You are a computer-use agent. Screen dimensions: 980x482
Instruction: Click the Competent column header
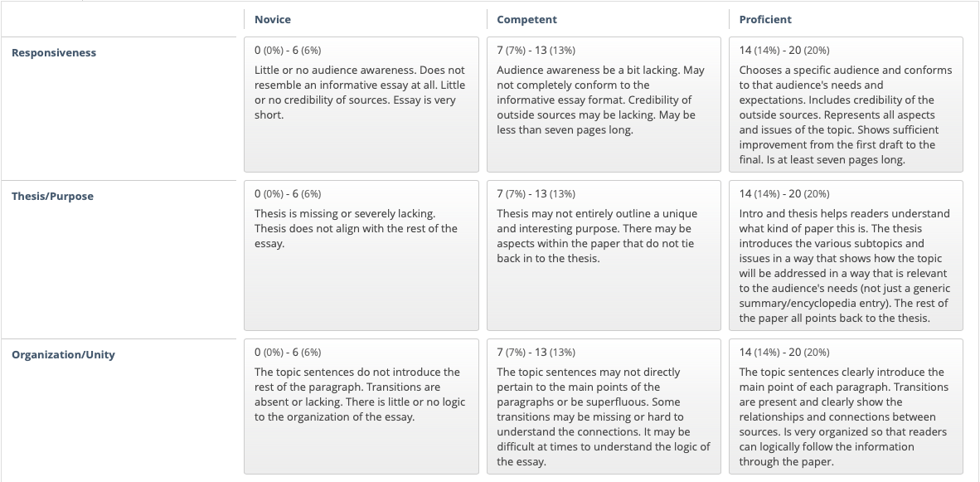pos(526,19)
